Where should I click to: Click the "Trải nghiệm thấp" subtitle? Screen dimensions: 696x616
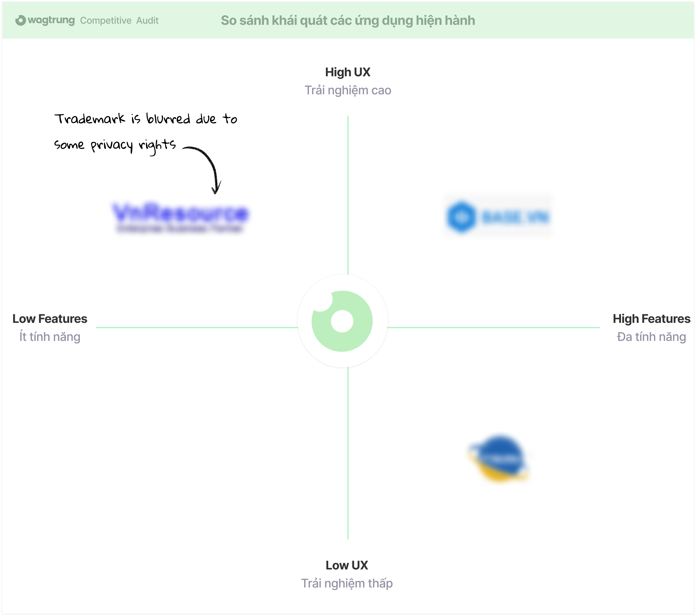tap(347, 583)
